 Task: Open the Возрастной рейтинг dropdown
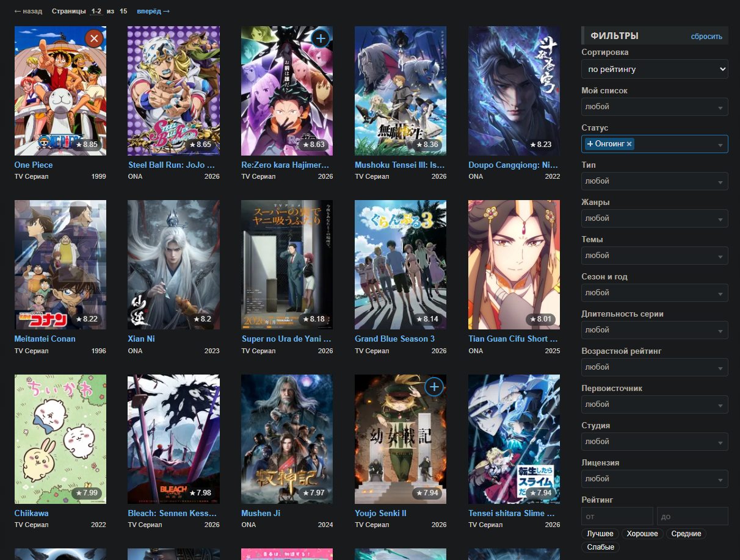pos(655,367)
